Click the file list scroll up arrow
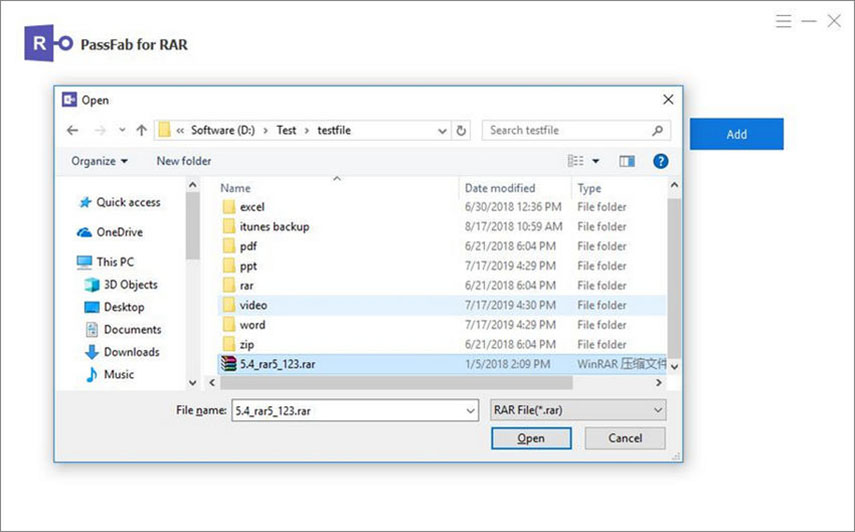The image size is (855, 532). (x=674, y=185)
